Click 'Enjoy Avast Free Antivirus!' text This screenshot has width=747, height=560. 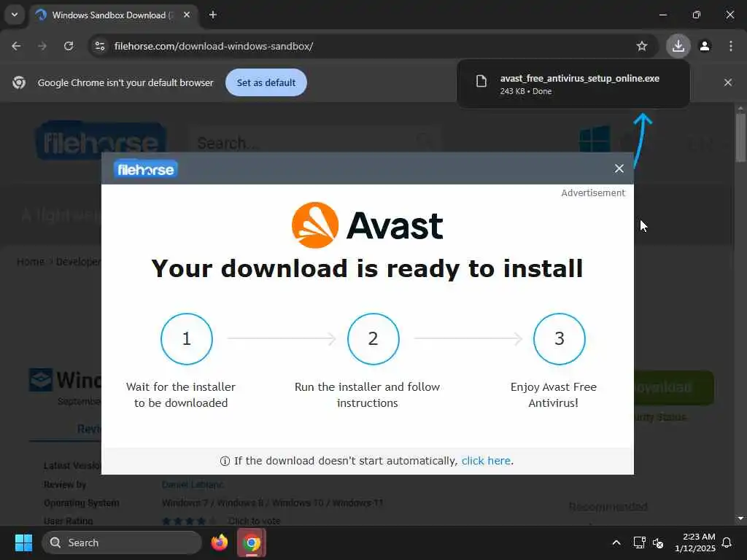[x=554, y=394]
